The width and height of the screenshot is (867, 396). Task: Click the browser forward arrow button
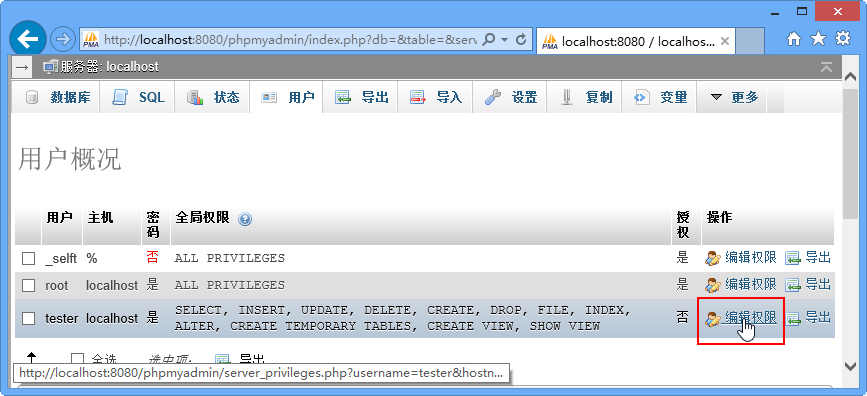62,39
